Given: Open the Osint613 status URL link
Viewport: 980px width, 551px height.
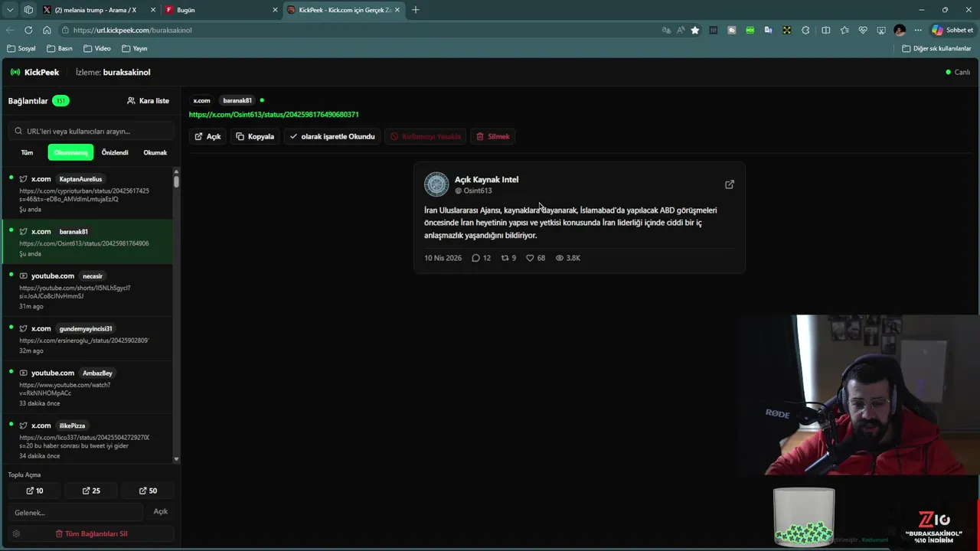Looking at the screenshot, I should point(273,114).
